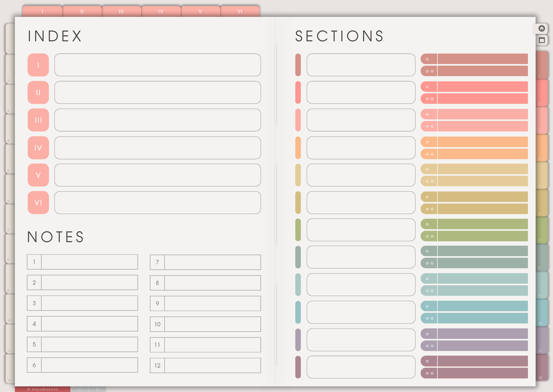Open index entry I pink button

click(x=38, y=65)
